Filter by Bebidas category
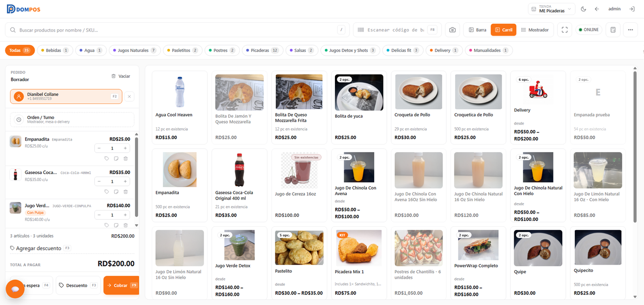The width and height of the screenshot is (644, 305). pyautogui.click(x=55, y=50)
